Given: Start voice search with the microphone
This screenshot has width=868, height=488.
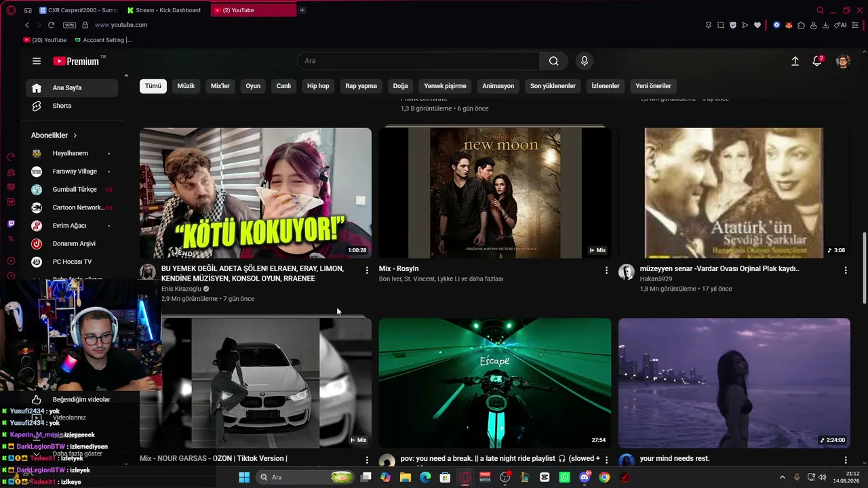Looking at the screenshot, I should (585, 61).
